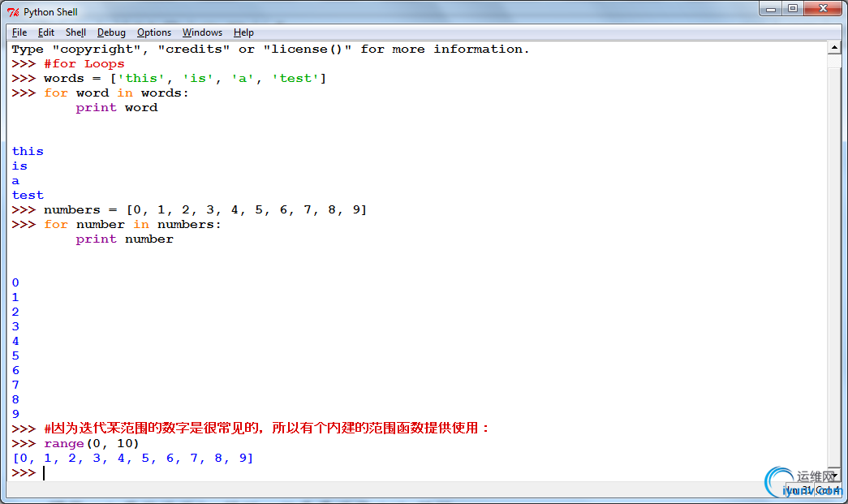Open the Windows menu
The height and width of the screenshot is (504, 848).
[x=202, y=32]
